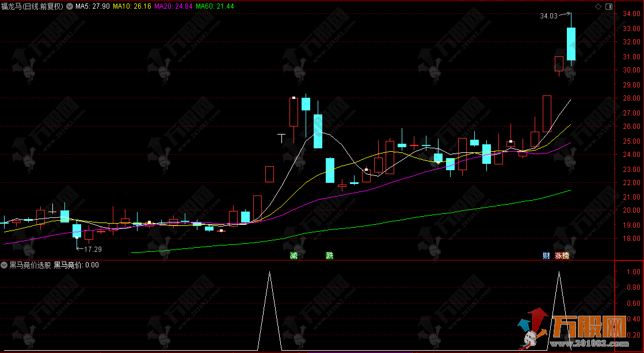Viewport: 644px width, 353px height.
Task: Toggle the side panel icon at top right
Action: click(x=609, y=6)
